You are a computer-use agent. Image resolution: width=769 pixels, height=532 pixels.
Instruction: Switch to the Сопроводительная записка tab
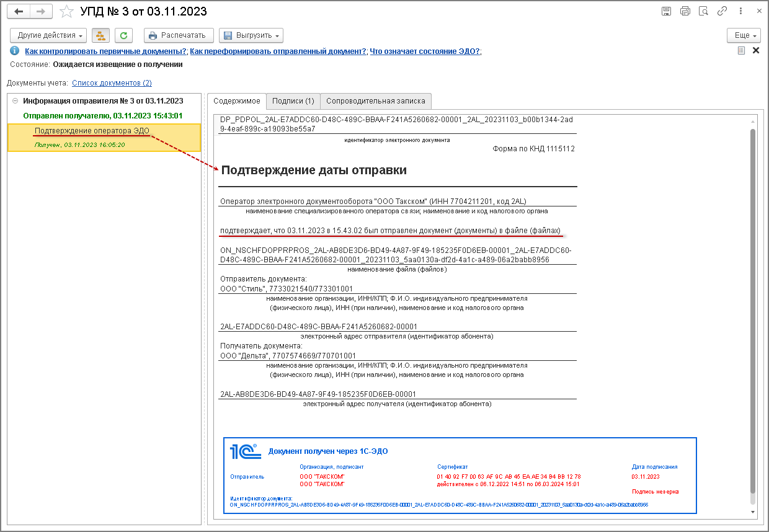[x=376, y=101]
